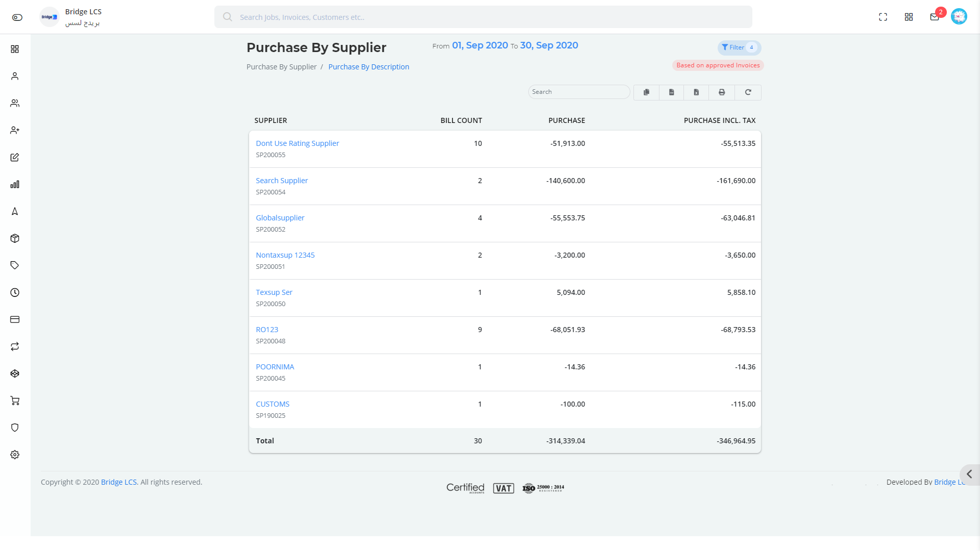Click the approved invoices badge toggle
The height and width of the screenshot is (551, 980).
point(718,65)
